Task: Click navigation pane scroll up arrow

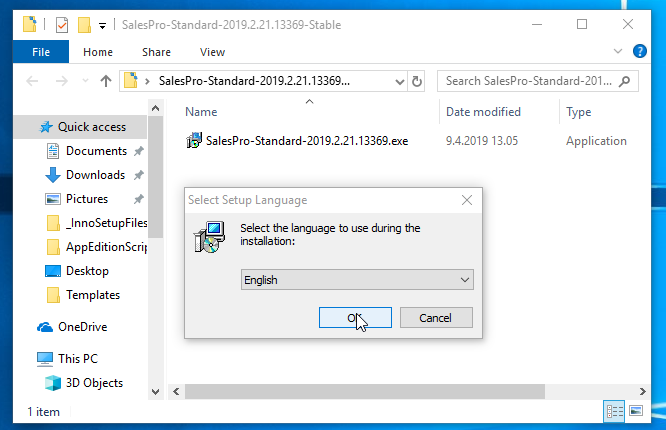Action: 155,108
